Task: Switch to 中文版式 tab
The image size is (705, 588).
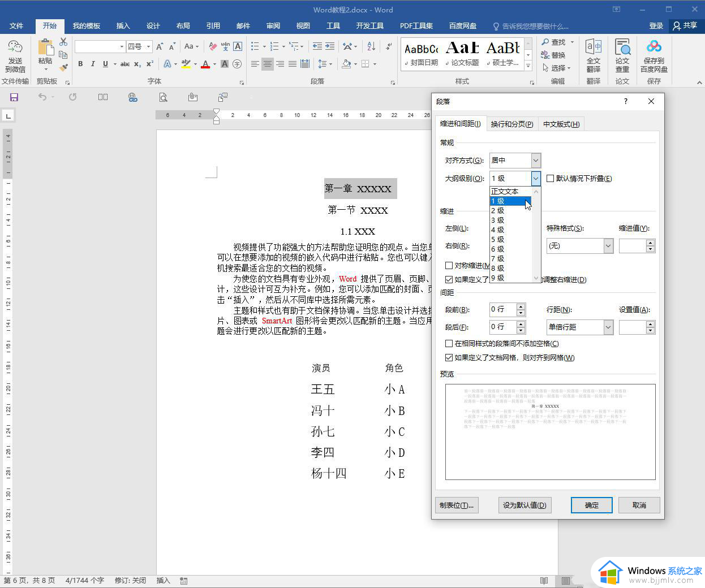Action: (x=561, y=124)
